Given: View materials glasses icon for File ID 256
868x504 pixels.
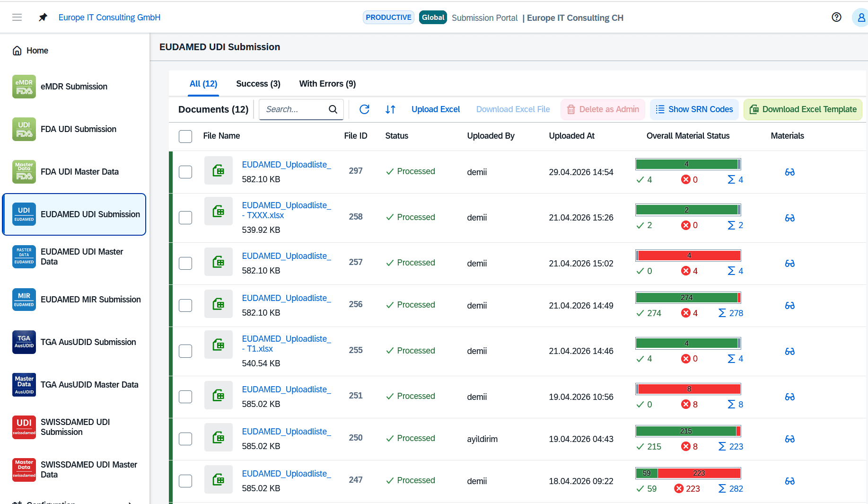Looking at the screenshot, I should pyautogui.click(x=790, y=306).
